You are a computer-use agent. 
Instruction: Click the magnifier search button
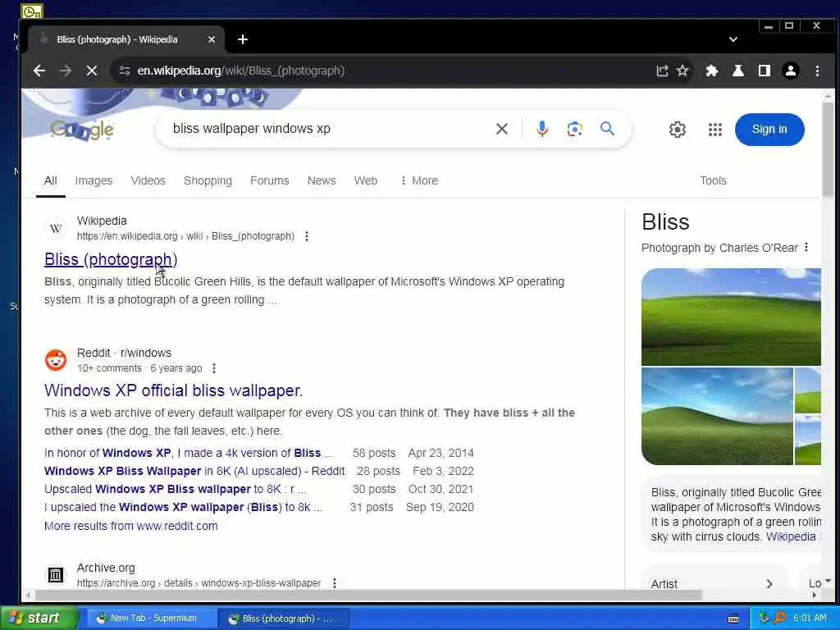[x=607, y=129]
